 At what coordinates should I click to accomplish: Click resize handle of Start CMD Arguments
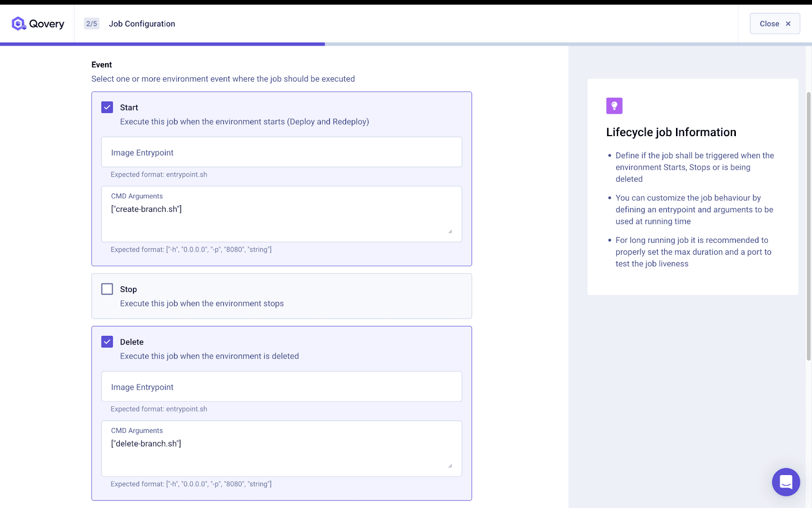click(450, 232)
